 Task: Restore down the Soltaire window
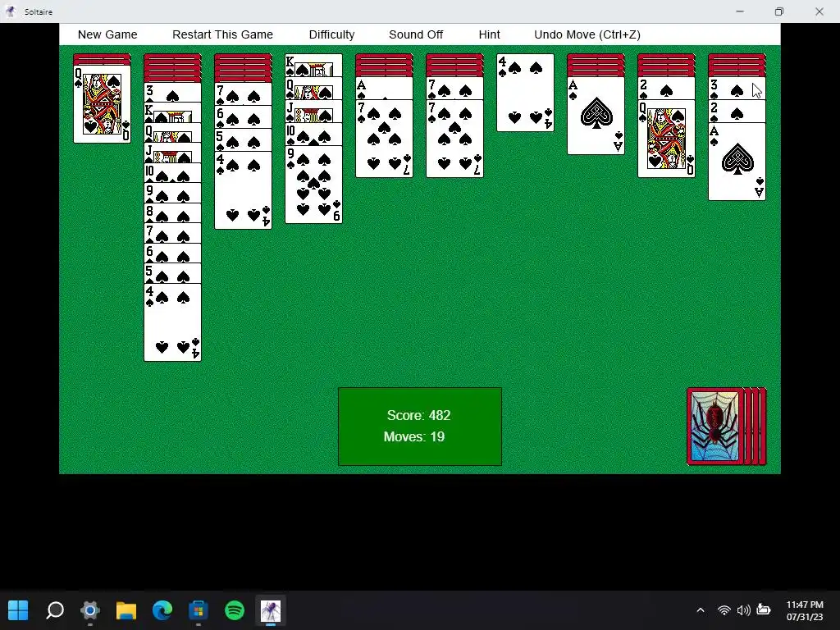(779, 11)
